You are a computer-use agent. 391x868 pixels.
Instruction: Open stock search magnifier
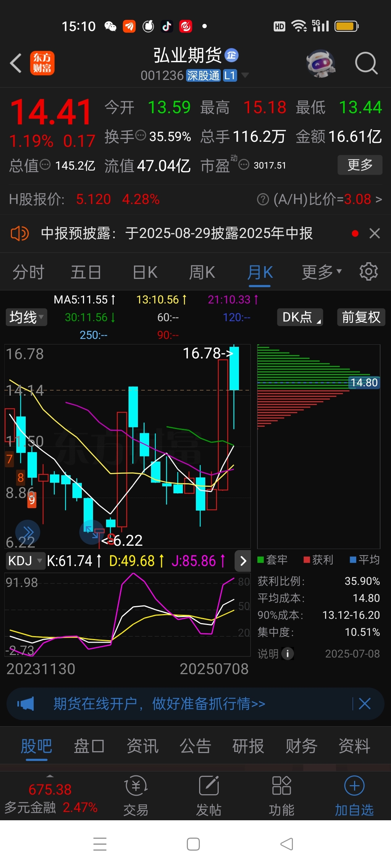(366, 63)
